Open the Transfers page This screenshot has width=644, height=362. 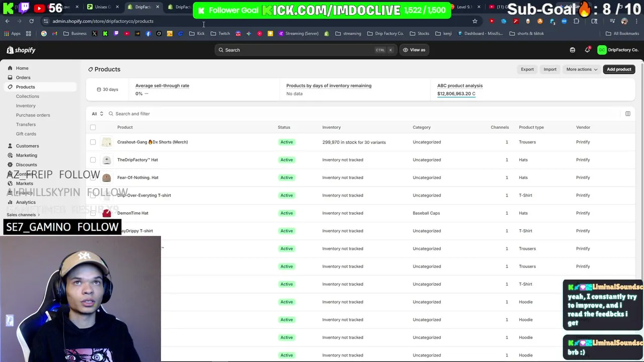(26, 124)
